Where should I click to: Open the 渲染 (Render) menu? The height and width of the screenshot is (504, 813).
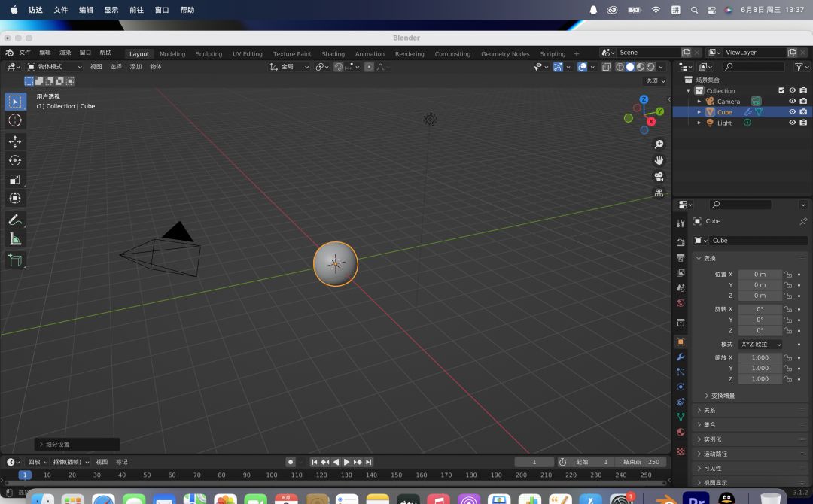pyautogui.click(x=65, y=53)
